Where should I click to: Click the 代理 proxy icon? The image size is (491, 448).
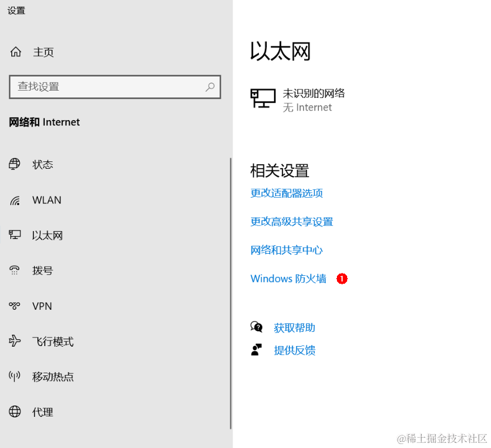coord(14,412)
